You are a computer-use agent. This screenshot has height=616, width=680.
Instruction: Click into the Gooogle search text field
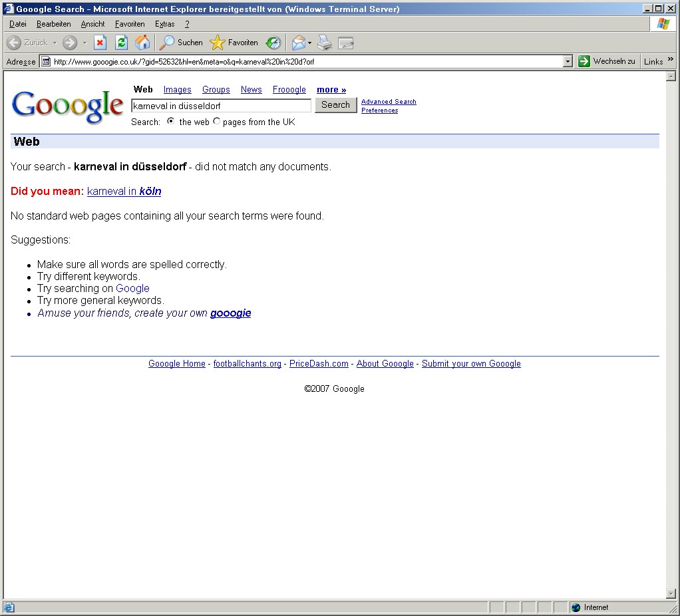(221, 106)
